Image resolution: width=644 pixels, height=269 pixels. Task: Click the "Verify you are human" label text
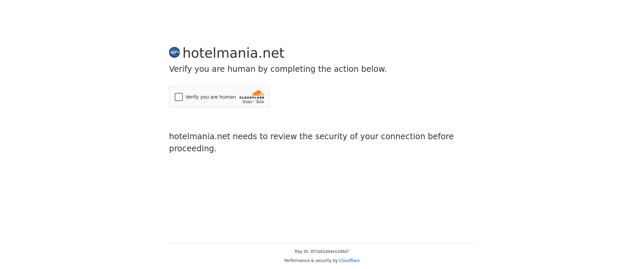pyautogui.click(x=210, y=97)
